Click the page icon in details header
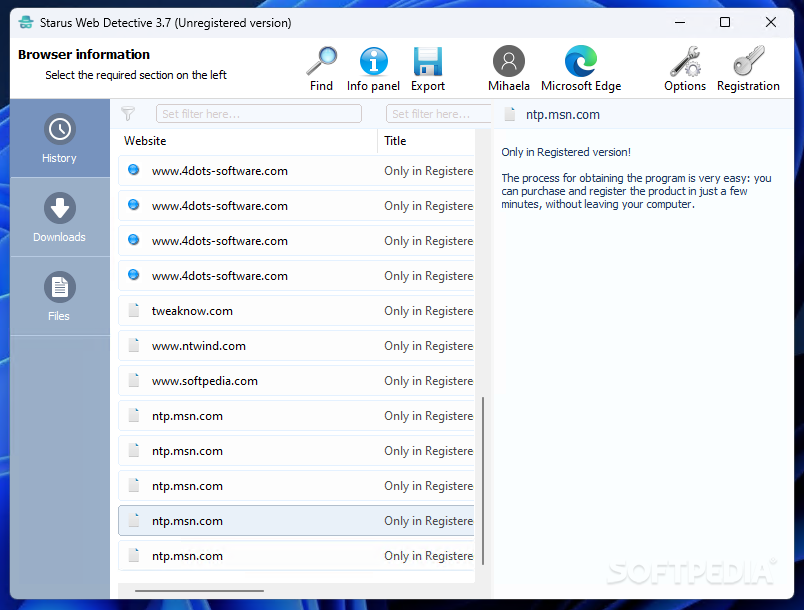The image size is (804, 610). pyautogui.click(x=510, y=114)
